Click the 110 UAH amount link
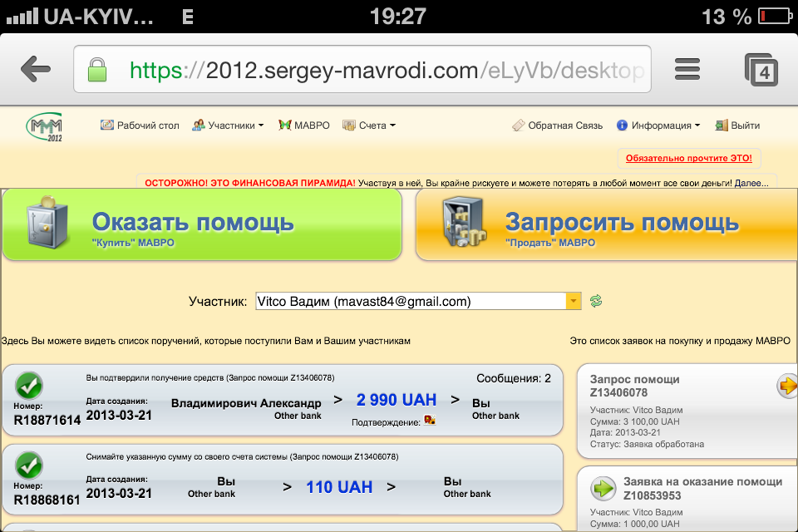 point(339,487)
